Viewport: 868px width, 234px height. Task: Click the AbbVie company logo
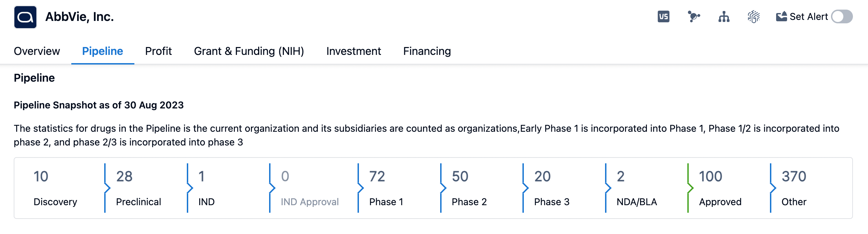coord(25,17)
